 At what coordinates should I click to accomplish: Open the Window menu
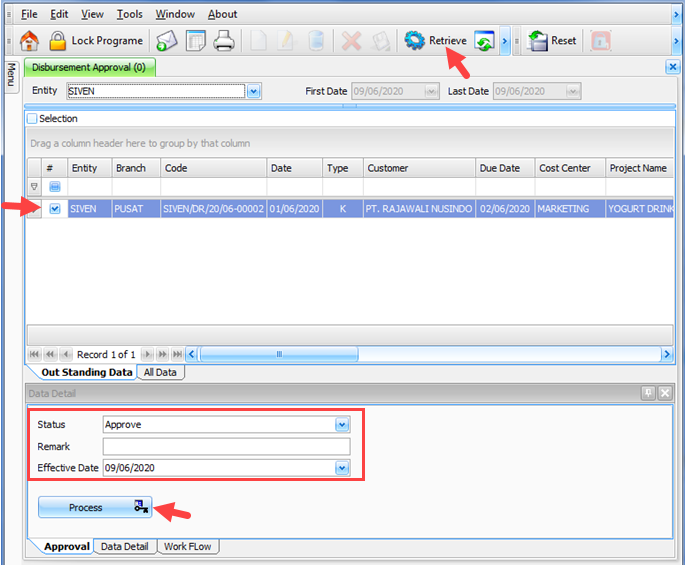175,14
